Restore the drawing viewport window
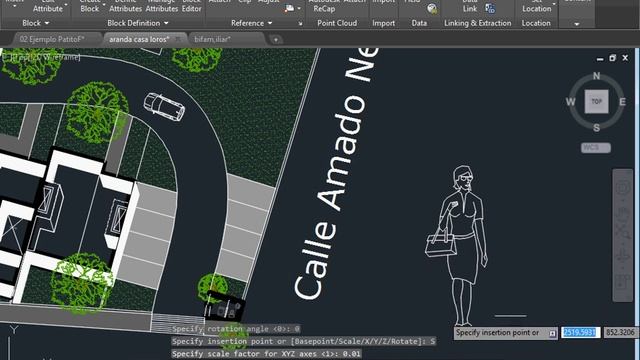Image resolution: width=640 pixels, height=360 pixels. 612,58
